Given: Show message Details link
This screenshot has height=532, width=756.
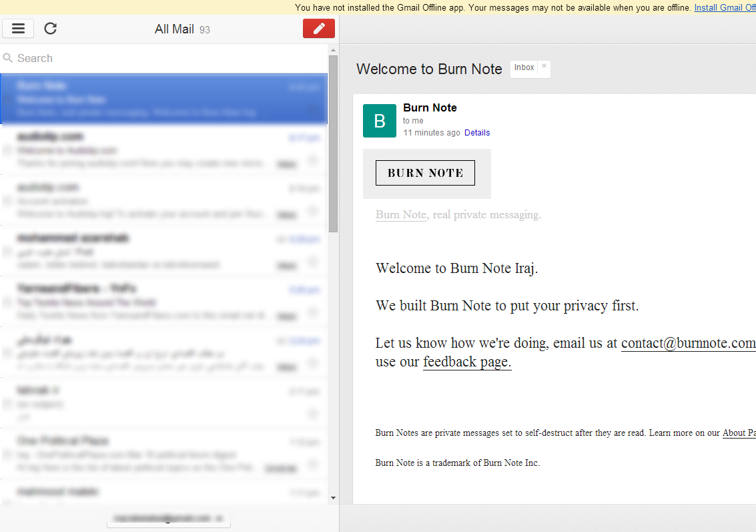Looking at the screenshot, I should 477,133.
